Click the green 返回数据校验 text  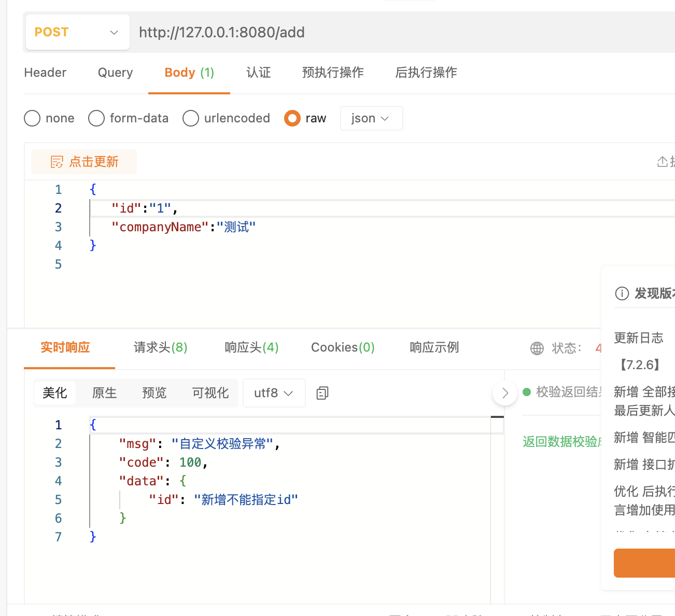(x=562, y=442)
